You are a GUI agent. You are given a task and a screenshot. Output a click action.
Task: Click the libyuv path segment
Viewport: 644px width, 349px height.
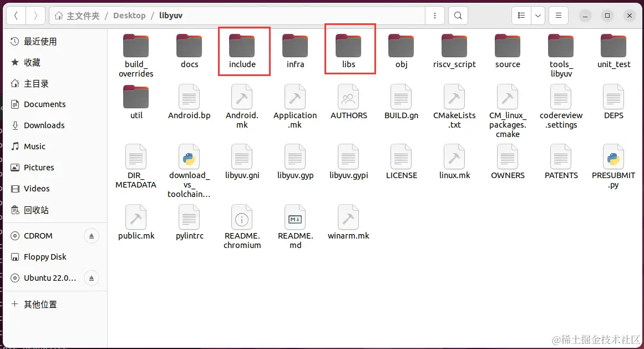tap(171, 16)
